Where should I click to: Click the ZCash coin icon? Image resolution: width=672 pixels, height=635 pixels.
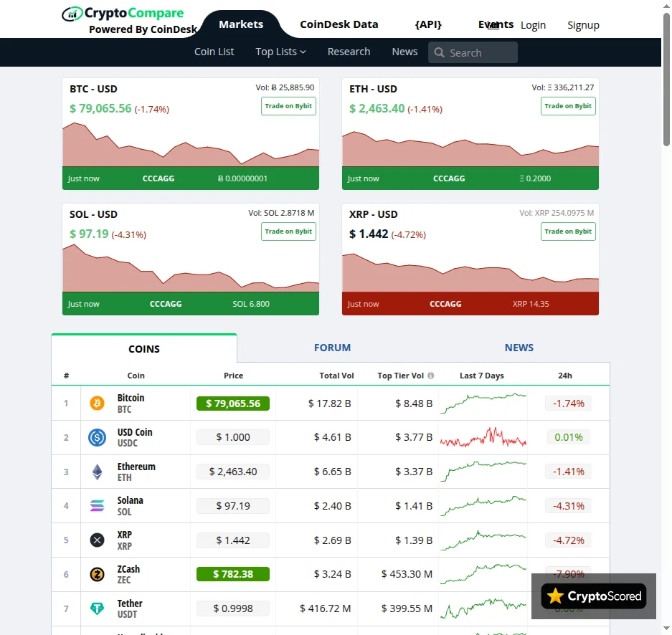(98, 574)
